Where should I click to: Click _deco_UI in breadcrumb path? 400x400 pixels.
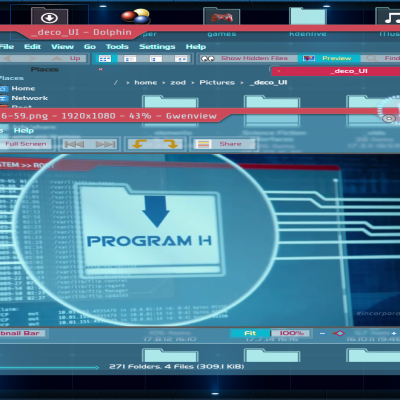click(x=269, y=82)
